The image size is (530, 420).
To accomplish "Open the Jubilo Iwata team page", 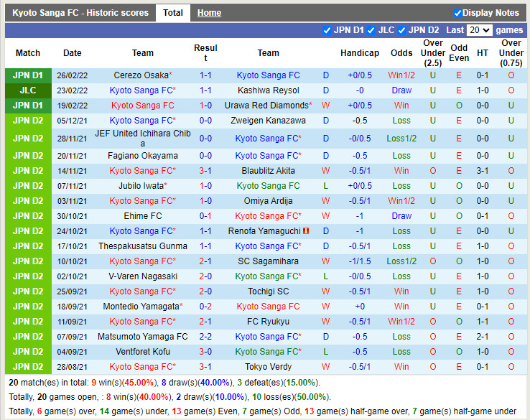I will pyautogui.click(x=141, y=186).
